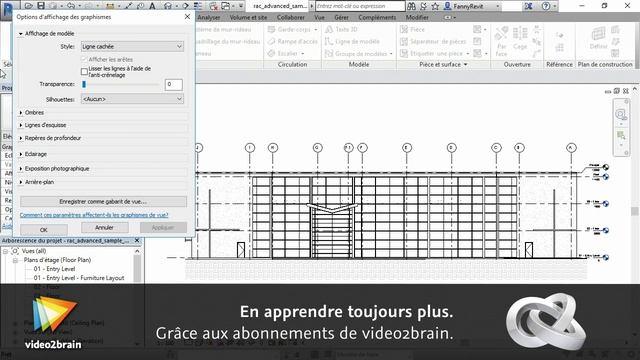Click the Escalier ribbon tool
640x360 pixels.
[286, 53]
